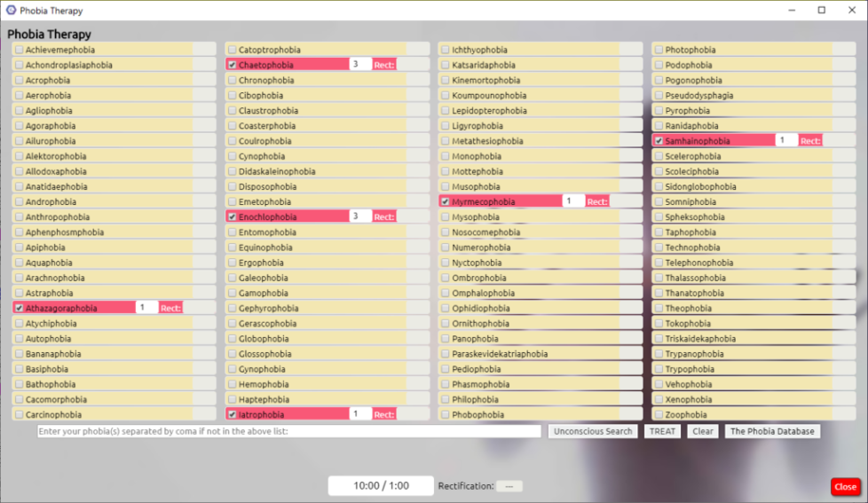Click the Phobia Therapy app icon in title bar
Screen dimensions: 868x503
coord(11,10)
